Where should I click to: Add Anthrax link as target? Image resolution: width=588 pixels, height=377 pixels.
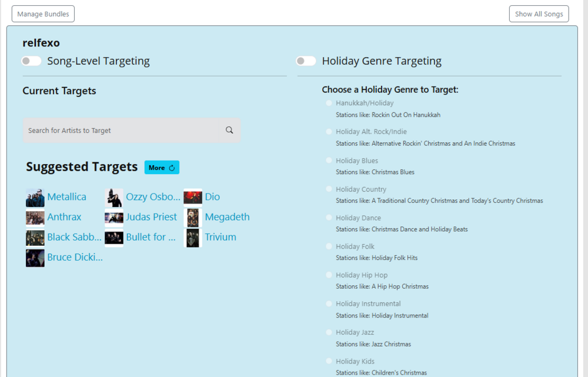tap(64, 217)
